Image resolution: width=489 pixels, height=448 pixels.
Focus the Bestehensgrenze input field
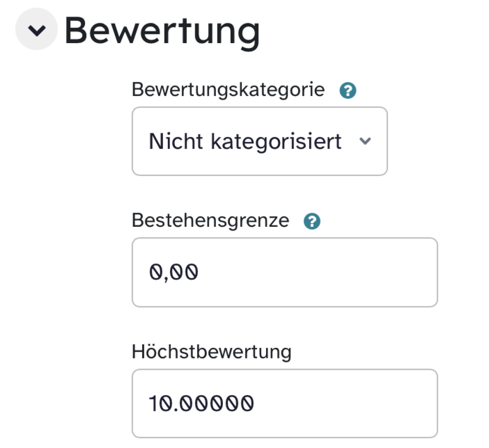point(284,272)
